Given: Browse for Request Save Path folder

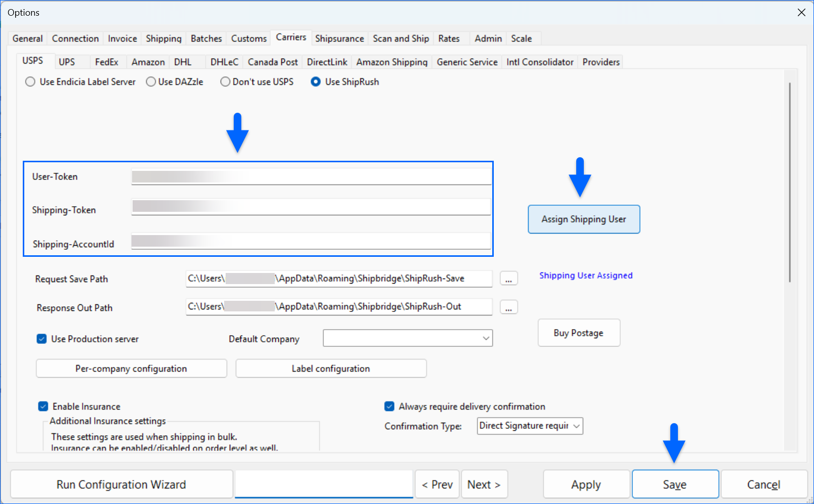Looking at the screenshot, I should 508,279.
